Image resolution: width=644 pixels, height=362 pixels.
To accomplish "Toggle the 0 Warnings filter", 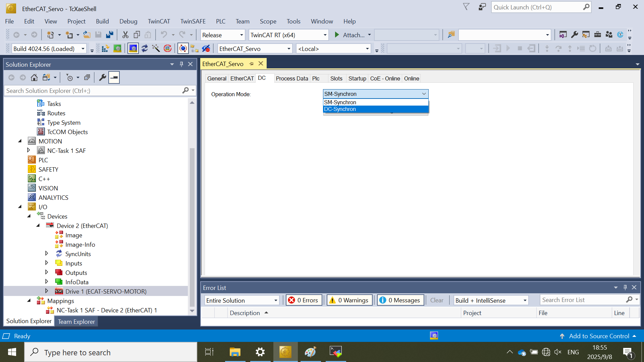I will click(x=349, y=300).
